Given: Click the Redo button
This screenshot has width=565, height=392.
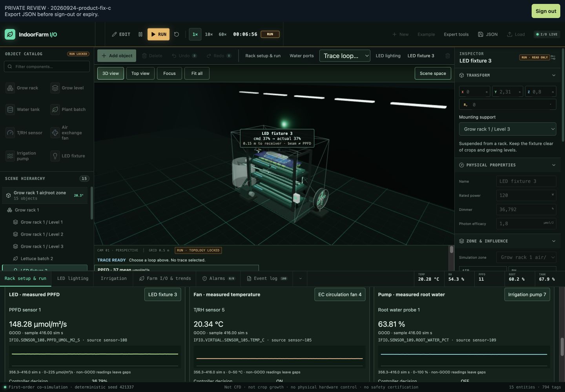Looking at the screenshot, I should [219, 56].
